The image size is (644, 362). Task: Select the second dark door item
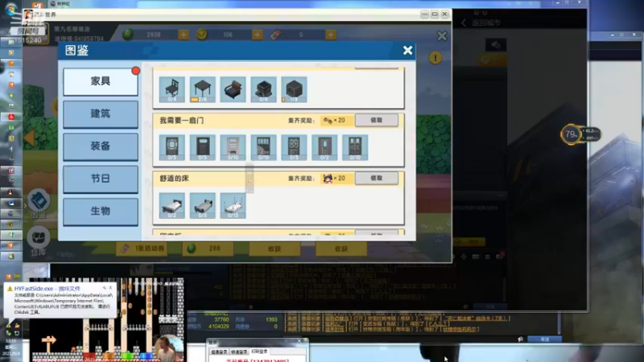coord(203,147)
